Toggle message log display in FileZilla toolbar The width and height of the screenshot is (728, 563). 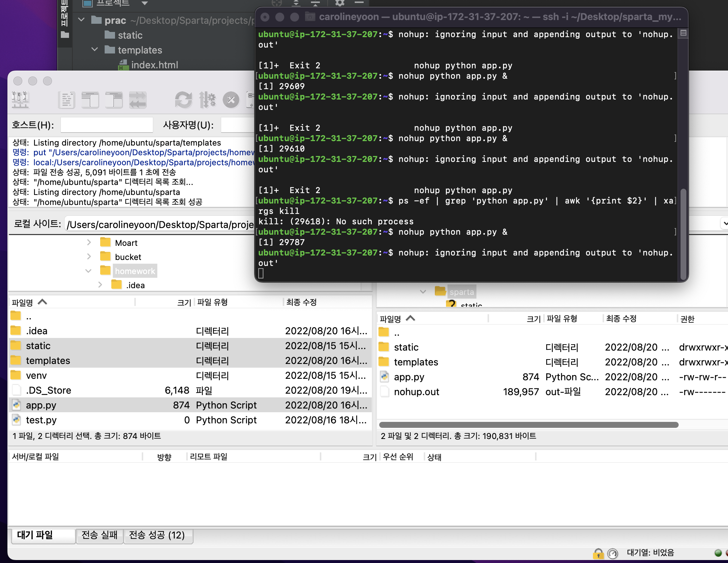[67, 100]
